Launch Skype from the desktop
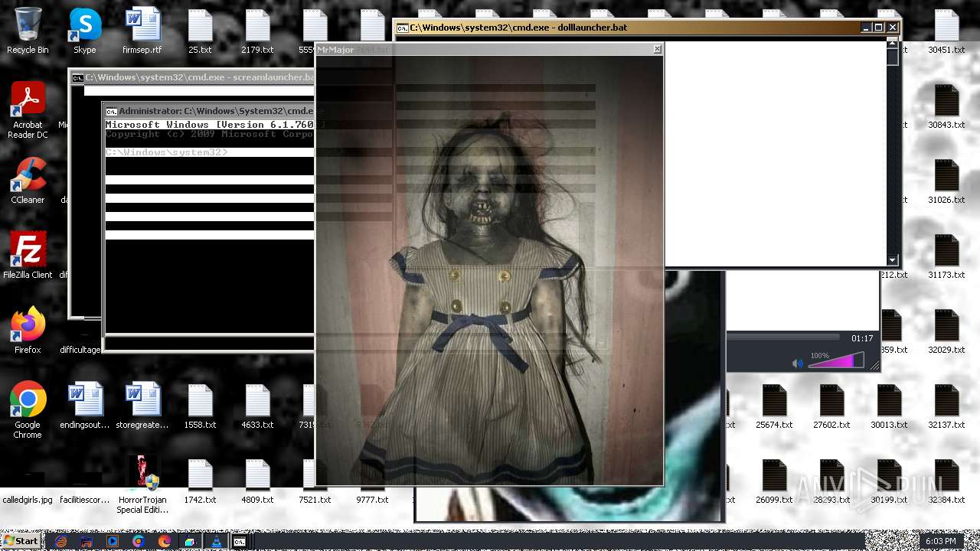Screen dimensions: 980x551 [85, 31]
